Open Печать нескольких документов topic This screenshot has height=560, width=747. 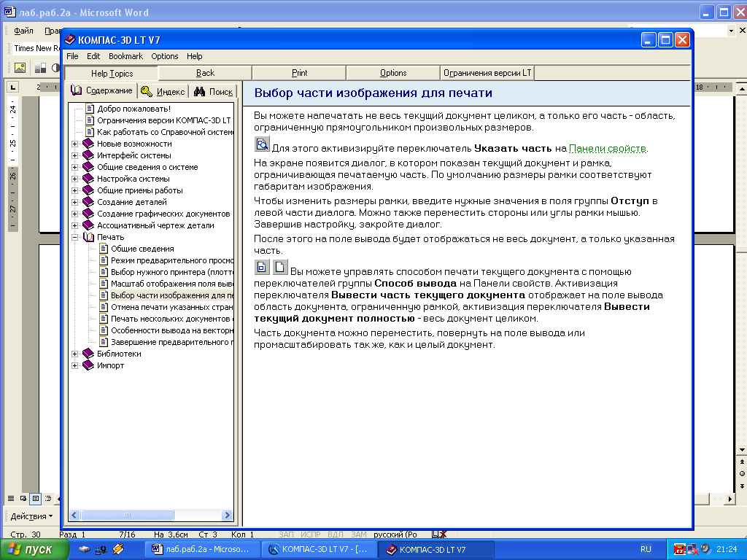click(x=171, y=319)
